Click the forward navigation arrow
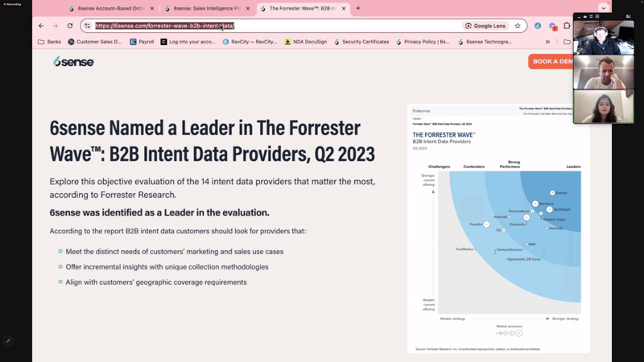 tap(56, 26)
